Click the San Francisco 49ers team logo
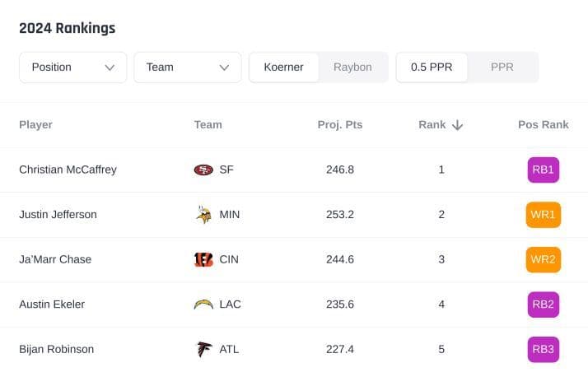Screen dimensions: 588x372 tap(203, 170)
